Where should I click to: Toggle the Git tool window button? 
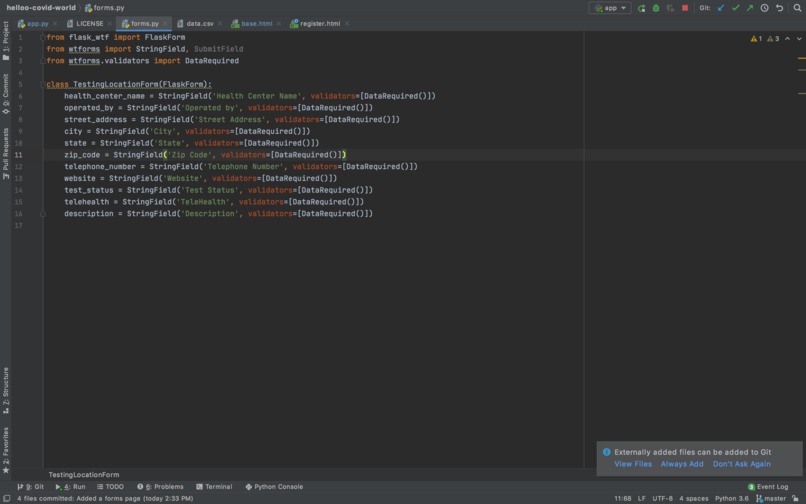[30, 487]
